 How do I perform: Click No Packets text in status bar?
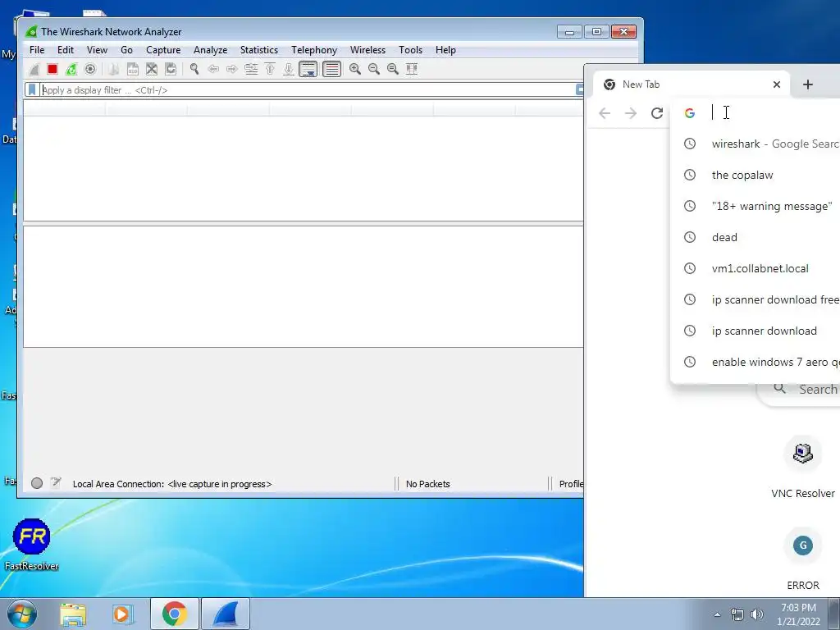click(x=427, y=484)
